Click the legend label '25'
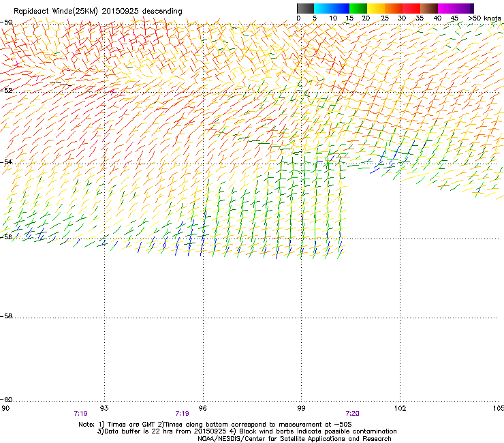Viewport: 504px width, 443px height. click(385, 18)
